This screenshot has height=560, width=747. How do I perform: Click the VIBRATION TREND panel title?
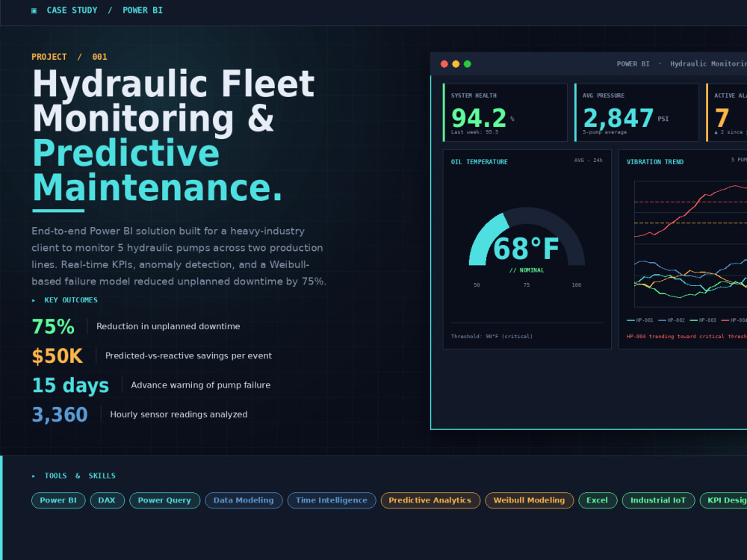click(x=655, y=162)
